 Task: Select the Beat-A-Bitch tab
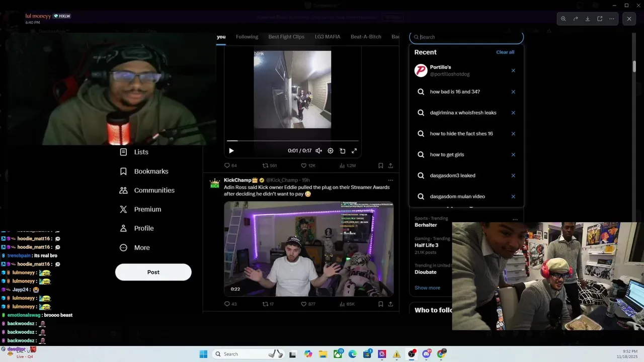coord(366,37)
